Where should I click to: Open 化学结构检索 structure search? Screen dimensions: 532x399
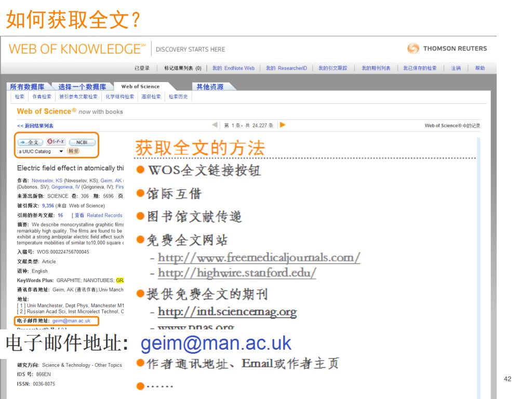tap(120, 97)
